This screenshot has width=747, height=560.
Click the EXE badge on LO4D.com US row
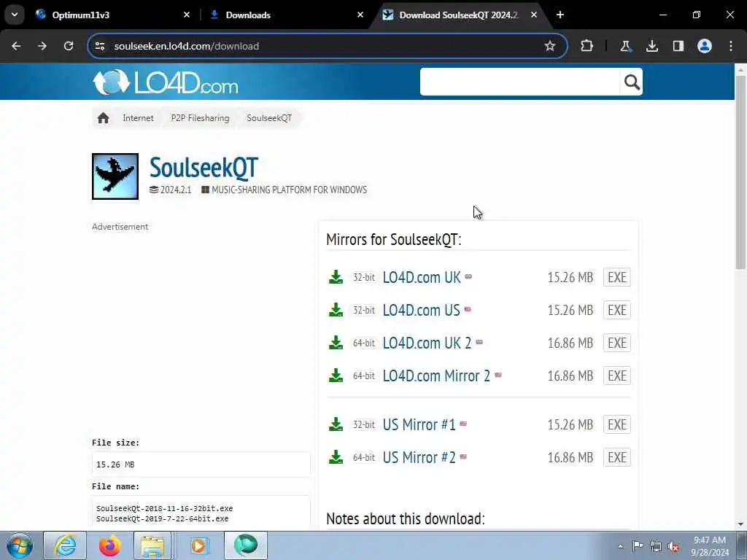(x=617, y=310)
